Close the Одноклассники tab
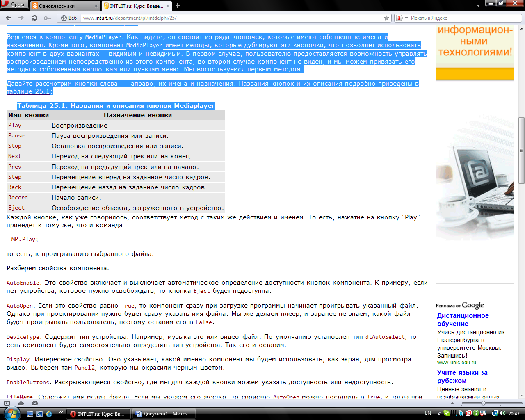525x420 pixels. tap(96, 6)
